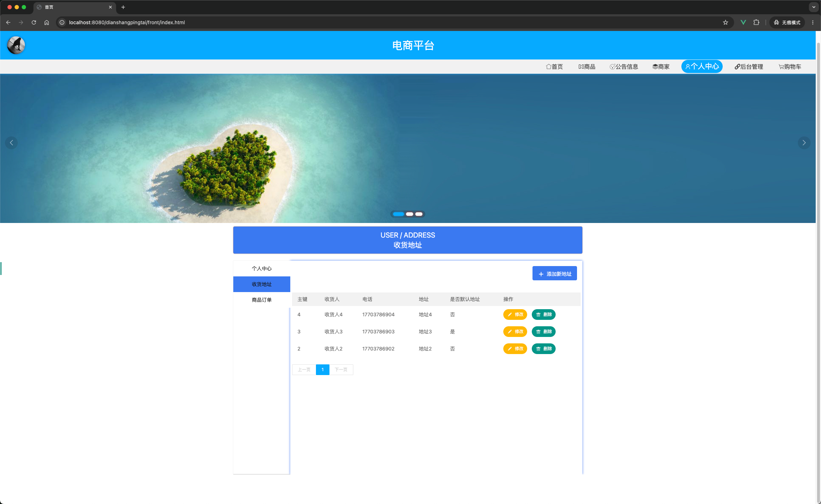Open 商品订单 in the side menu
821x504 pixels.
point(262,300)
